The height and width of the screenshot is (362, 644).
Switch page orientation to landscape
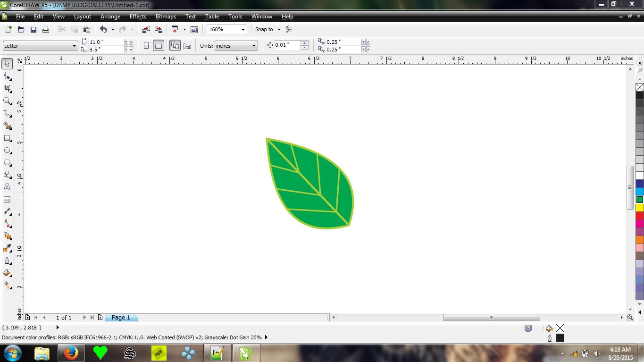(158, 45)
